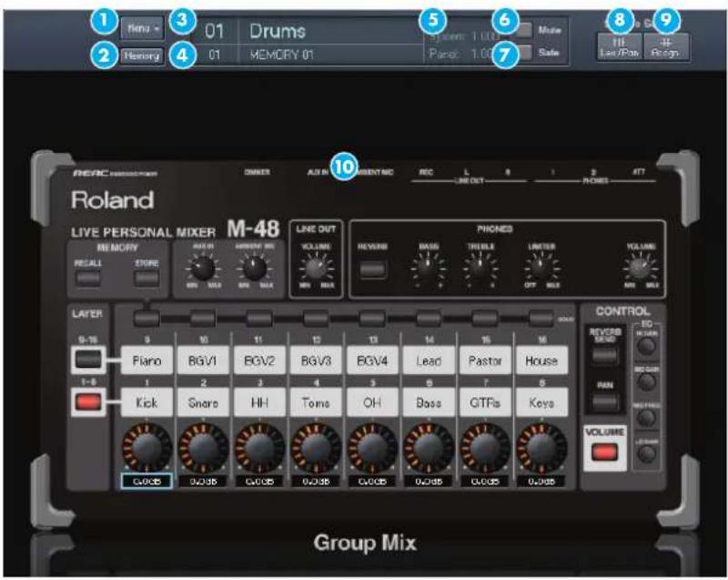The image size is (728, 580).
Task: Select layer 9-16 button
Action: [x=88, y=360]
